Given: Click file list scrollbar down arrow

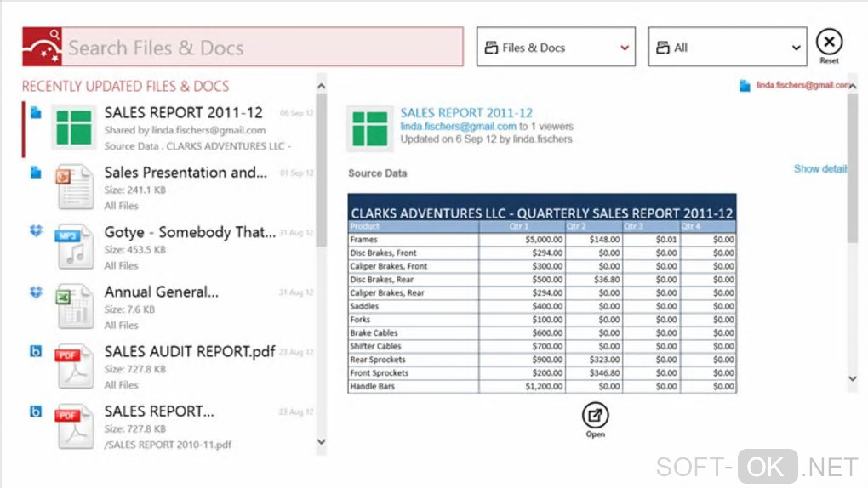Looking at the screenshot, I should pyautogui.click(x=321, y=442).
